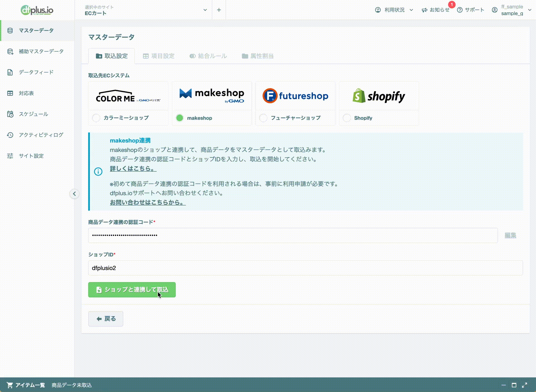Click the futureshop logo card
The height and width of the screenshot is (392, 536).
click(295, 96)
